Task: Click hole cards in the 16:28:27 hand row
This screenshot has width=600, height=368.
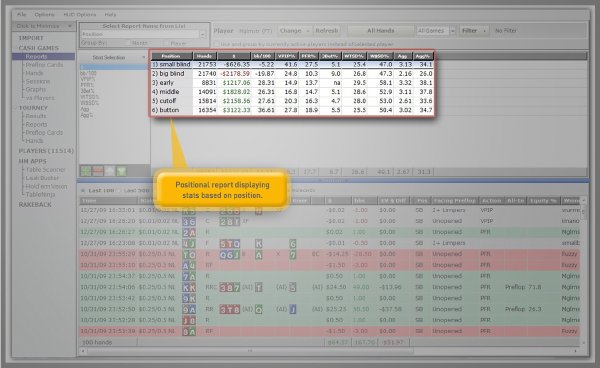Action: click(x=189, y=232)
